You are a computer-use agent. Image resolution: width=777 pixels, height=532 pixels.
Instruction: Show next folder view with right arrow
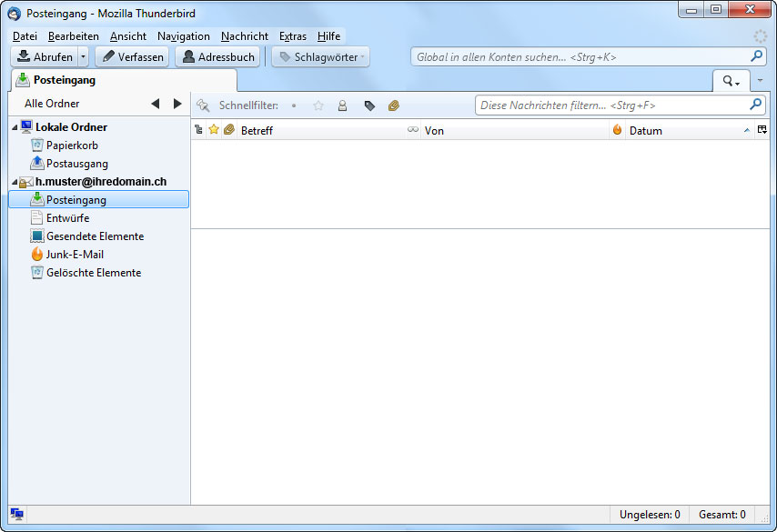tap(177, 104)
